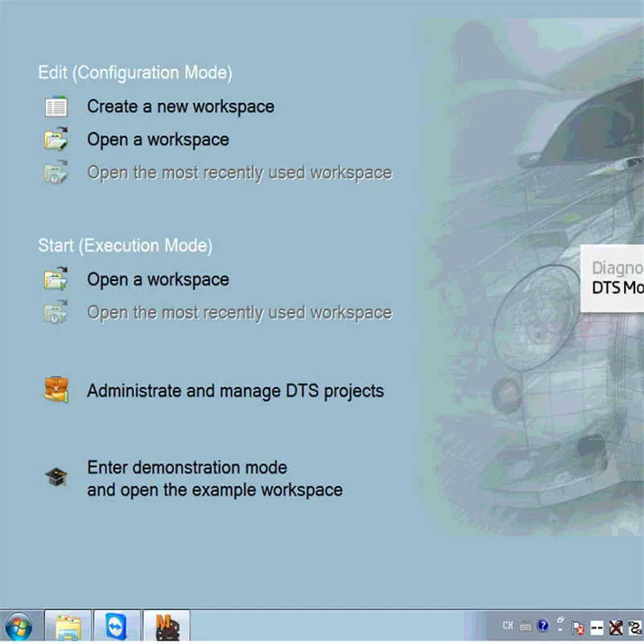Open the language bar options arrow
The width and height of the screenshot is (644, 644).
[x=560, y=630]
